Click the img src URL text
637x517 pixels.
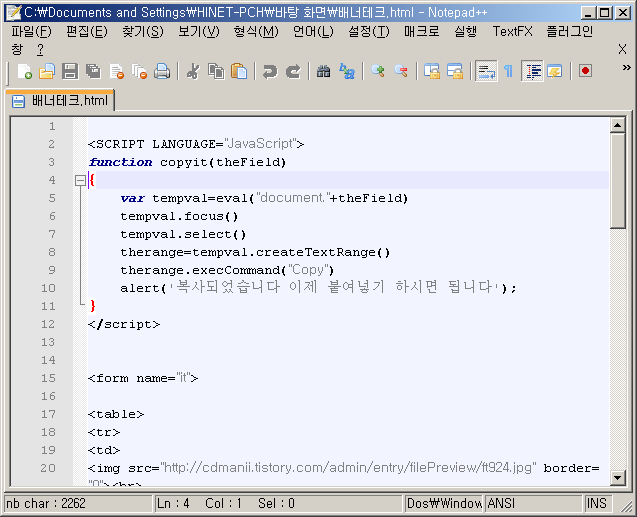(x=348, y=468)
